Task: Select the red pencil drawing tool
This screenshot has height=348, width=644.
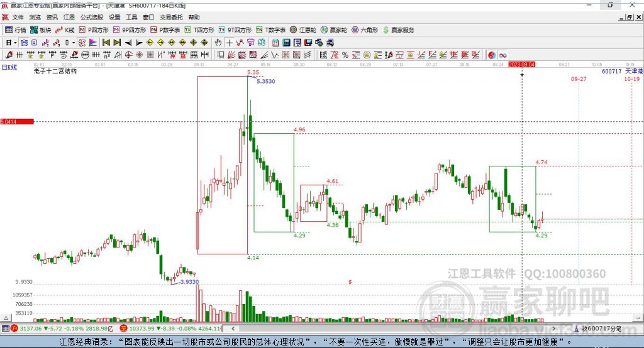Action: (x=9, y=55)
